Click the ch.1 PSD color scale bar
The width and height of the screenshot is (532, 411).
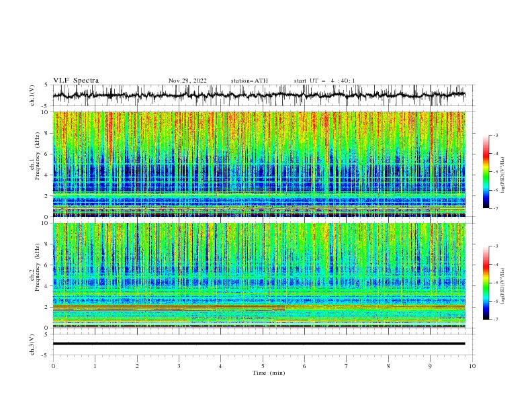(x=486, y=172)
